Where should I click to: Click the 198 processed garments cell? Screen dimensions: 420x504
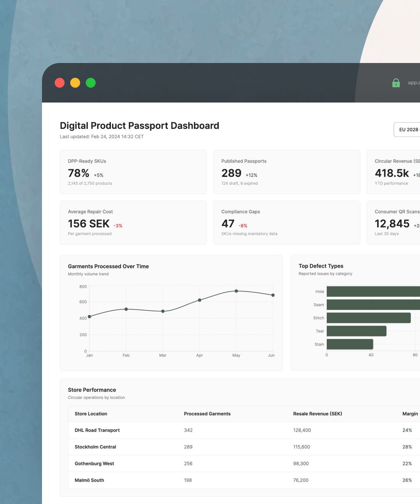(188, 480)
